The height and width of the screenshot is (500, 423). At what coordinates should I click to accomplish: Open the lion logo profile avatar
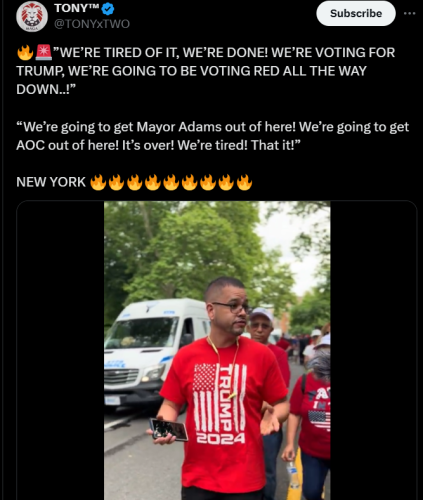(32, 16)
